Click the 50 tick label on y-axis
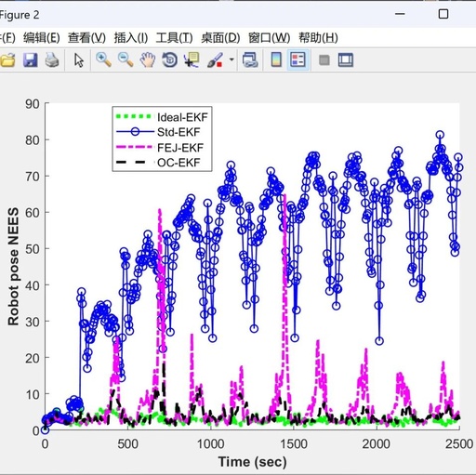 [33, 249]
